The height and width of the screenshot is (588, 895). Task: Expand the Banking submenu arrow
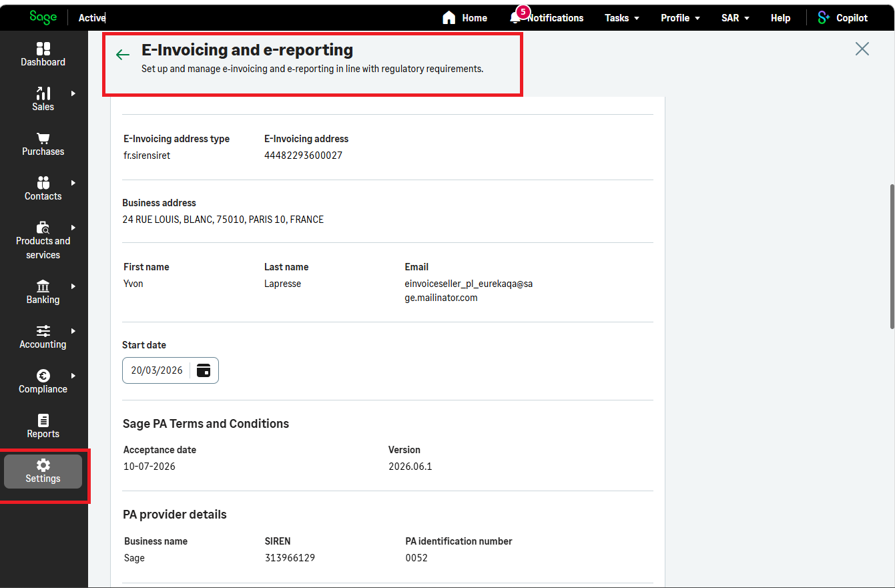73,286
